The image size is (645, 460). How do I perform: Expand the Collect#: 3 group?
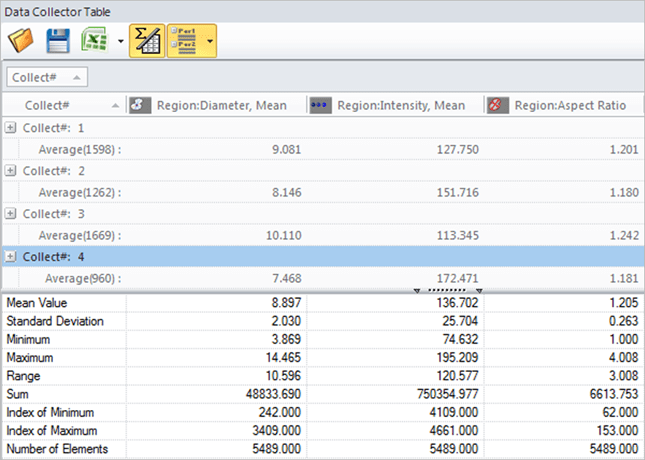coord(10,214)
